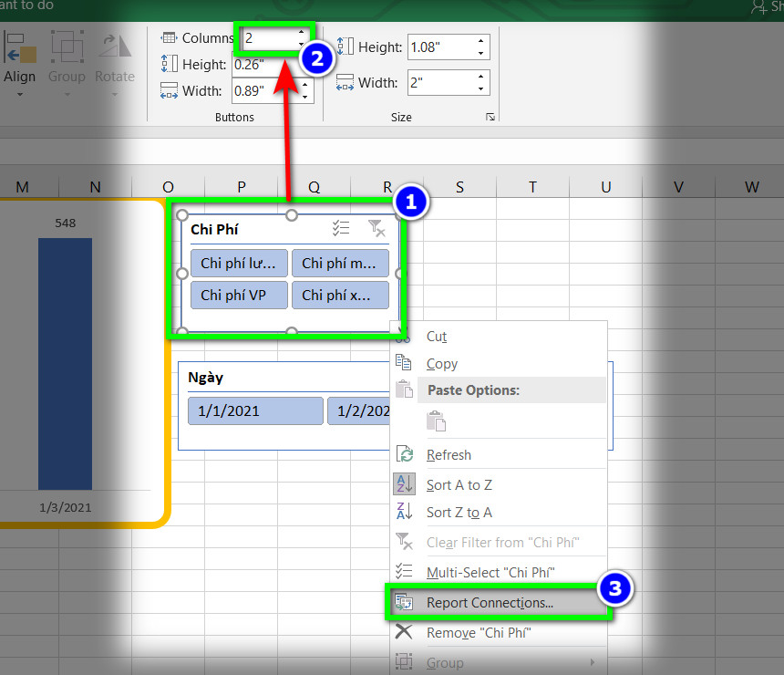Select the dark blue chart bar

point(65,364)
